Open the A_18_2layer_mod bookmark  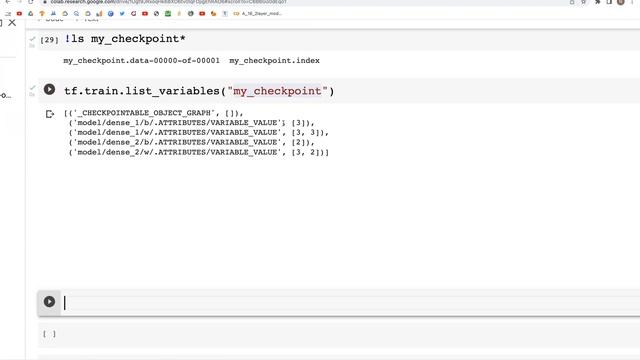pos(258,13)
